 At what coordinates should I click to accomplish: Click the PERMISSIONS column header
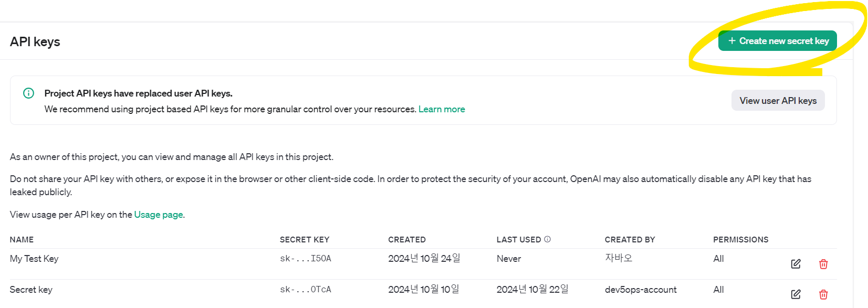pyautogui.click(x=740, y=240)
